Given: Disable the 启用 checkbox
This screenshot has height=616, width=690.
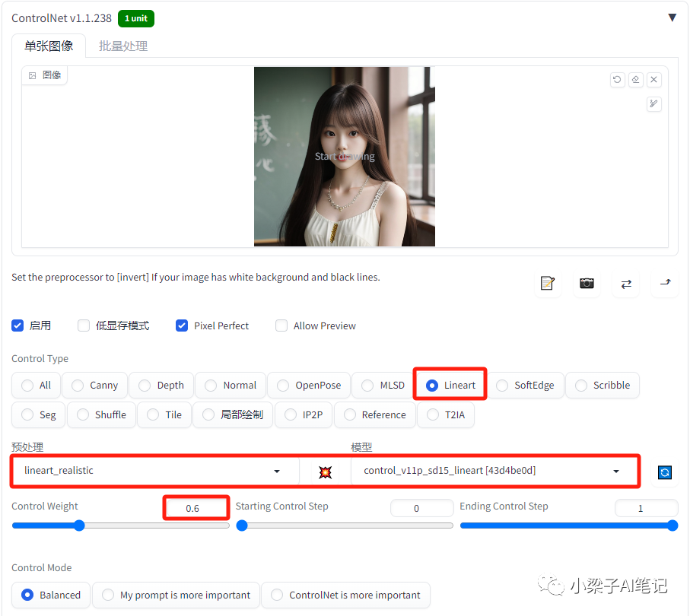Looking at the screenshot, I should tap(17, 325).
